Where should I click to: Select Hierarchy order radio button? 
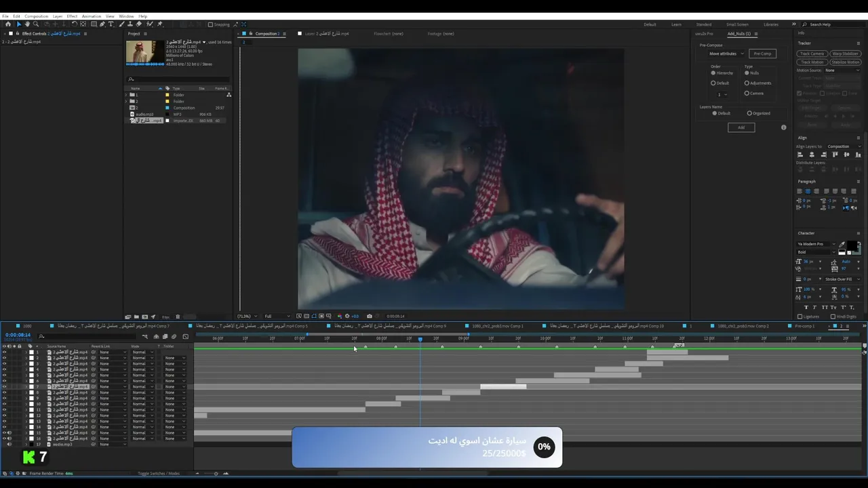coord(713,73)
